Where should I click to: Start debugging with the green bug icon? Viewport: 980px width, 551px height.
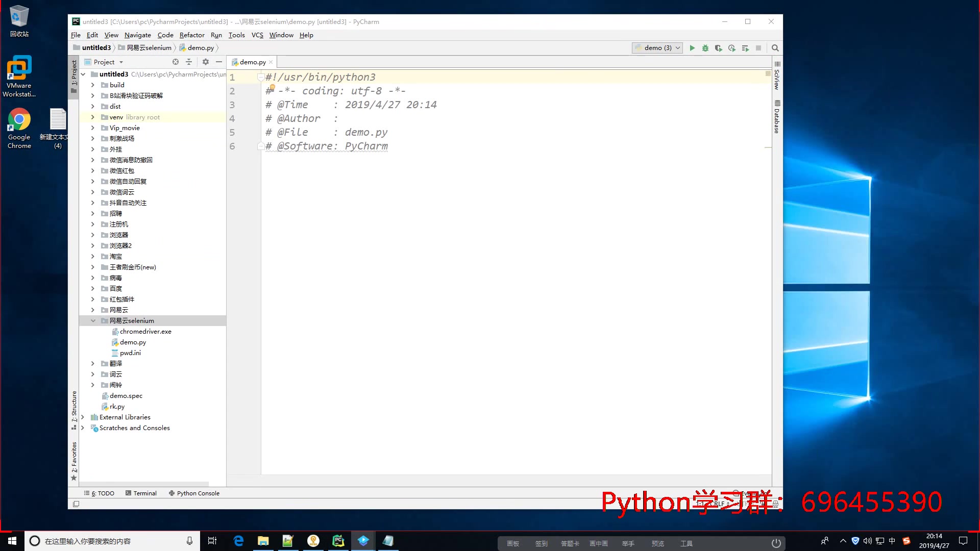pos(705,48)
